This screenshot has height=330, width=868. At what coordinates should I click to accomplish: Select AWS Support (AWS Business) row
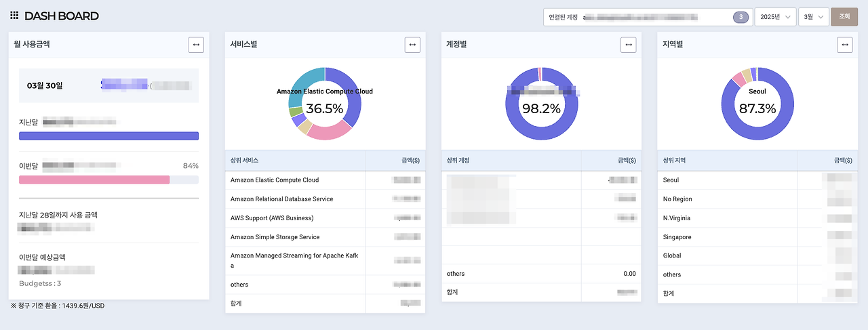click(325, 218)
